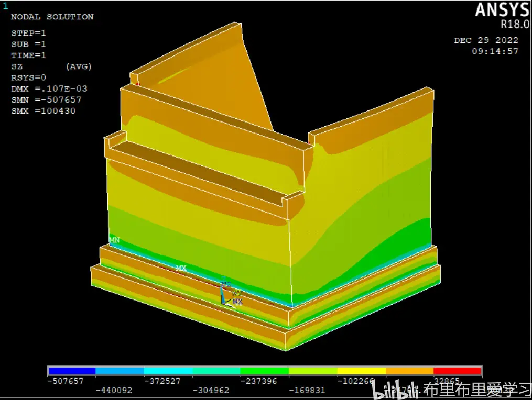
Task: Select the orange legend band
Action: (x=409, y=371)
